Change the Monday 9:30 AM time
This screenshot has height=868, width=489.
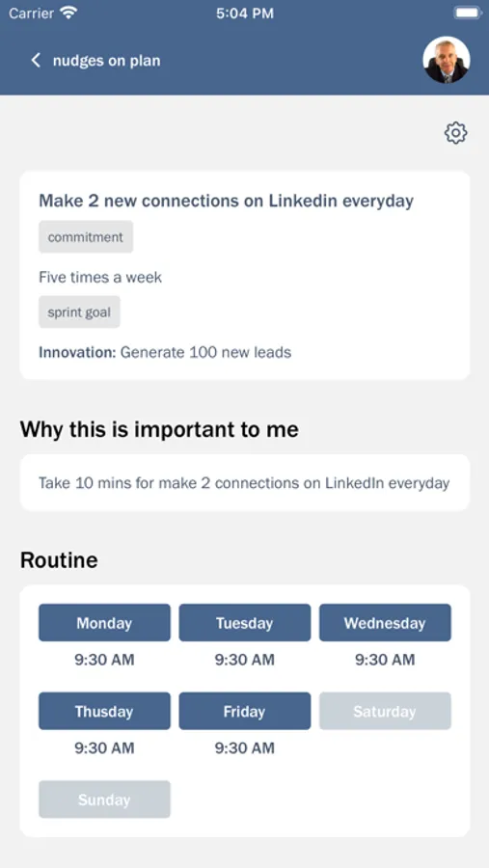105,660
